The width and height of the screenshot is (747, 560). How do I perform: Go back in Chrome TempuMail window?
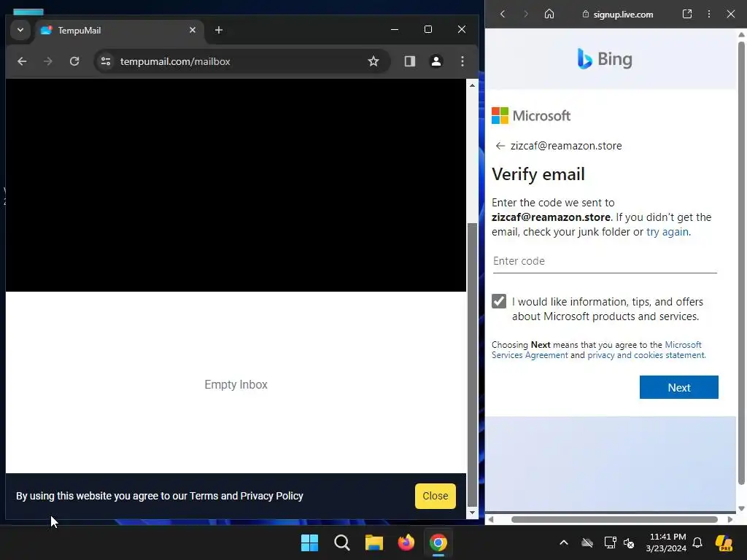pyautogui.click(x=22, y=61)
